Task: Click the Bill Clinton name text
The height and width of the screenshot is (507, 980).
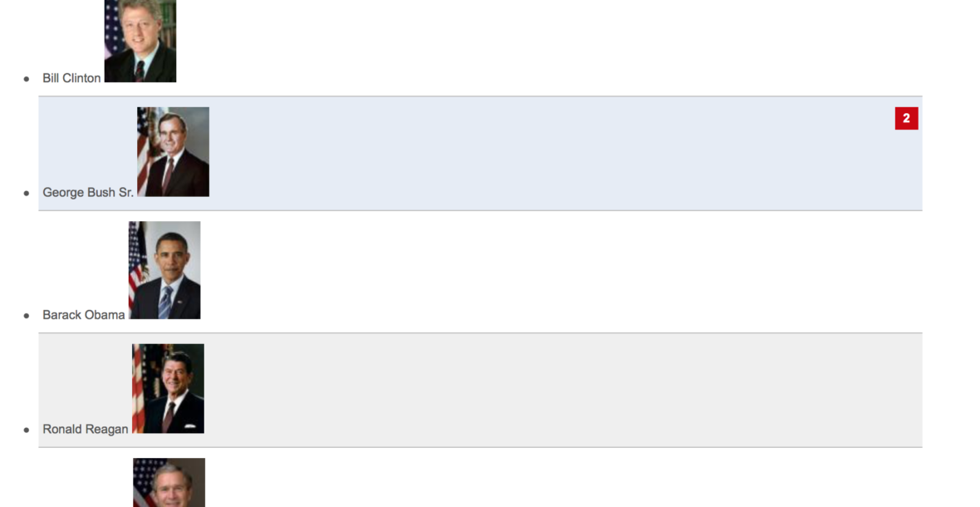Action: pyautogui.click(x=71, y=78)
